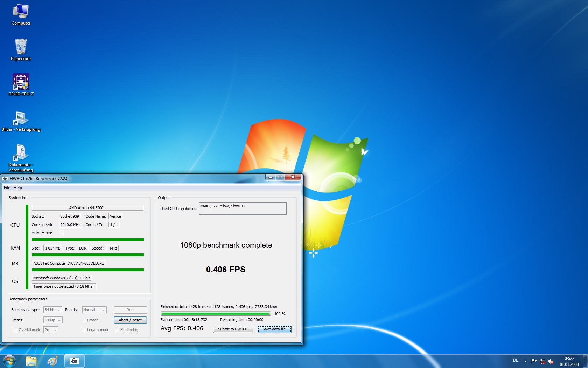Click the Venice code name value
Image resolution: width=588 pixels, height=368 pixels.
[115, 216]
